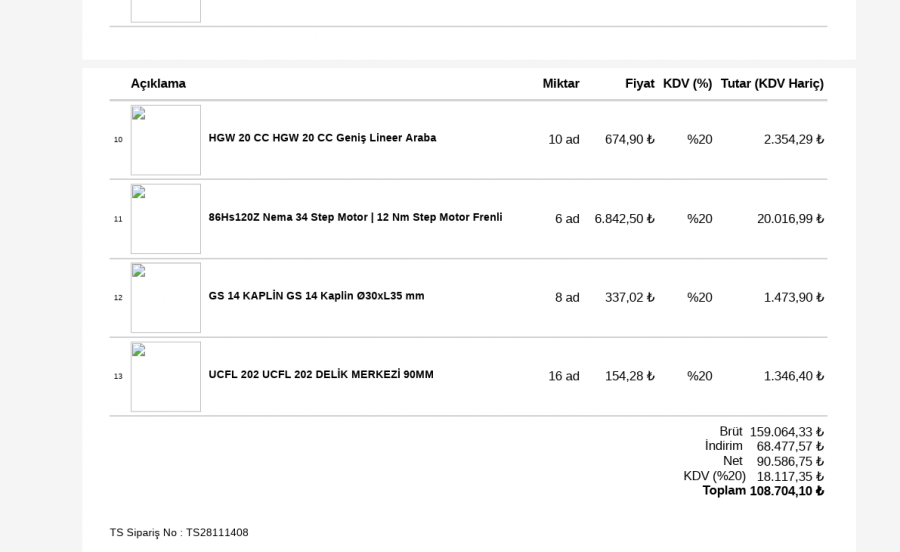Image resolution: width=900 pixels, height=552 pixels.
Task: Open the 86Hs120Z Nema 34 Step Motor item
Action: tap(355, 217)
